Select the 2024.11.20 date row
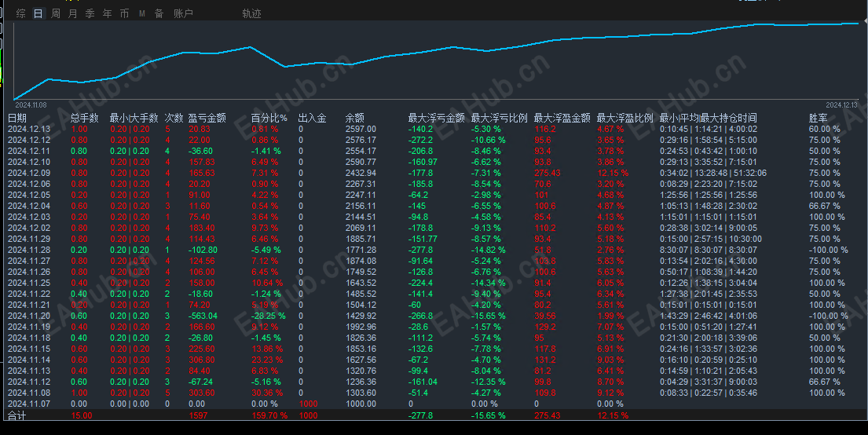The image size is (868, 435). [434, 316]
